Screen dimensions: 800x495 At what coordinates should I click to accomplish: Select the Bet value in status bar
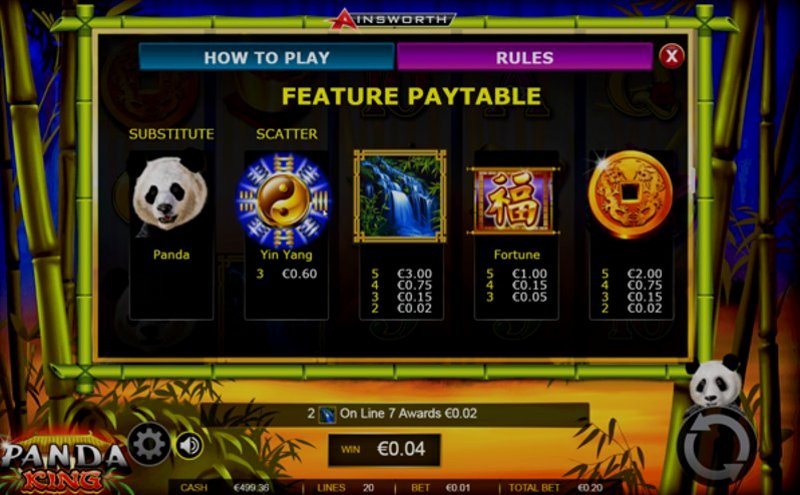(x=457, y=488)
